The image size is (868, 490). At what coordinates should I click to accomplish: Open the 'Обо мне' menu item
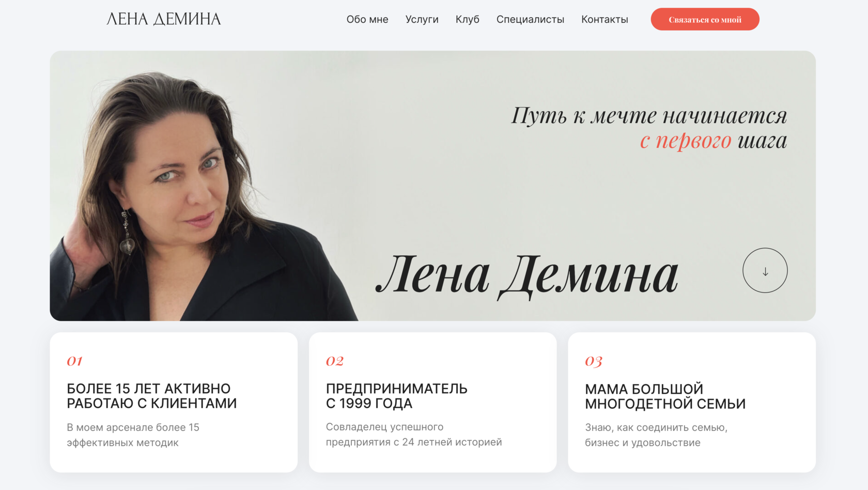click(x=367, y=19)
